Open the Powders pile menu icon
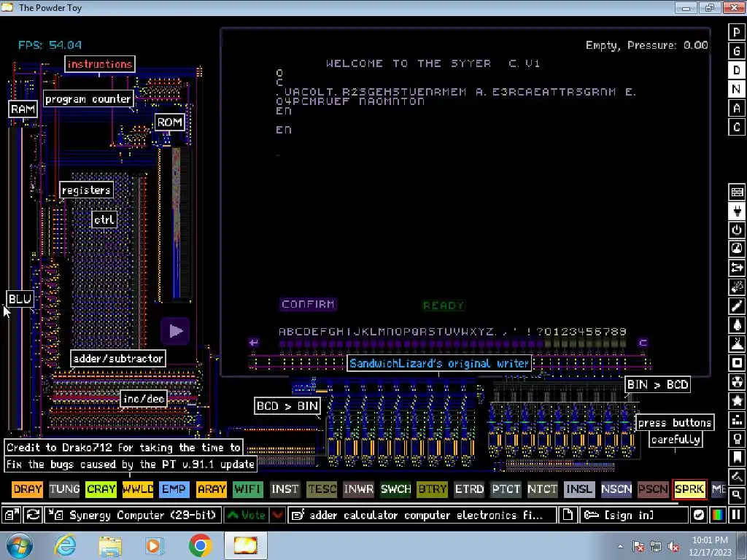The width and height of the screenshot is (747, 560). 737,344
